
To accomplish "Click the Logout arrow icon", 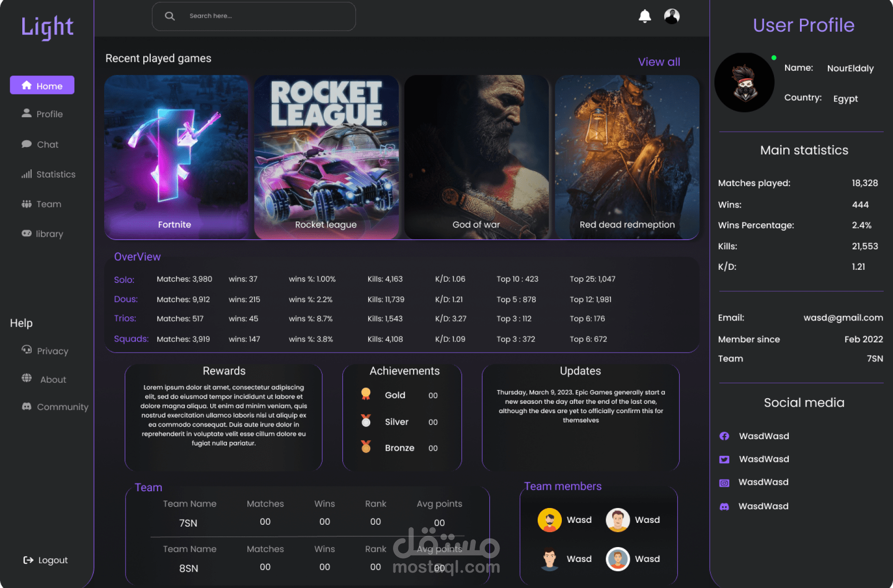I will tap(28, 560).
